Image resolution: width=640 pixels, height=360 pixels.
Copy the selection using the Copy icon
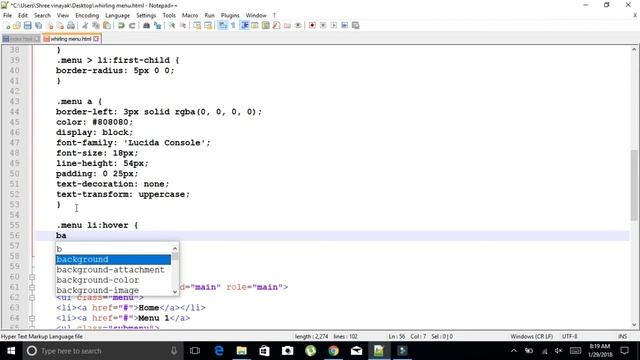pyautogui.click(x=96, y=25)
